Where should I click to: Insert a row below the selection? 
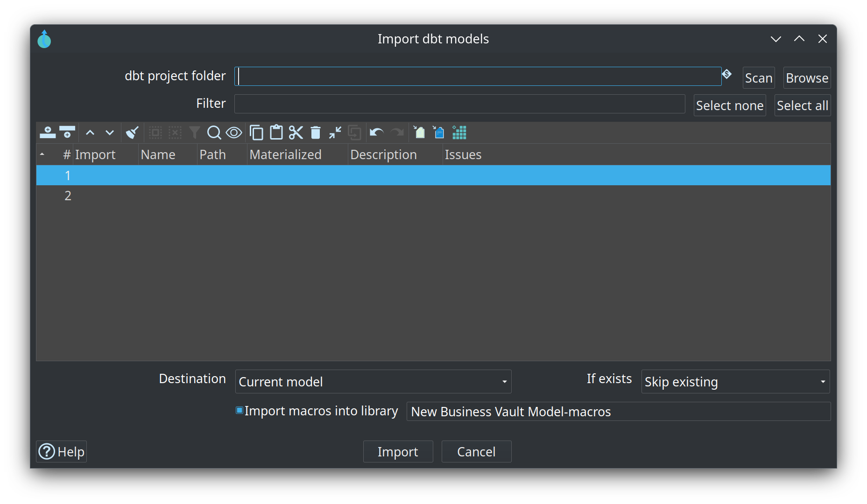[x=67, y=133]
